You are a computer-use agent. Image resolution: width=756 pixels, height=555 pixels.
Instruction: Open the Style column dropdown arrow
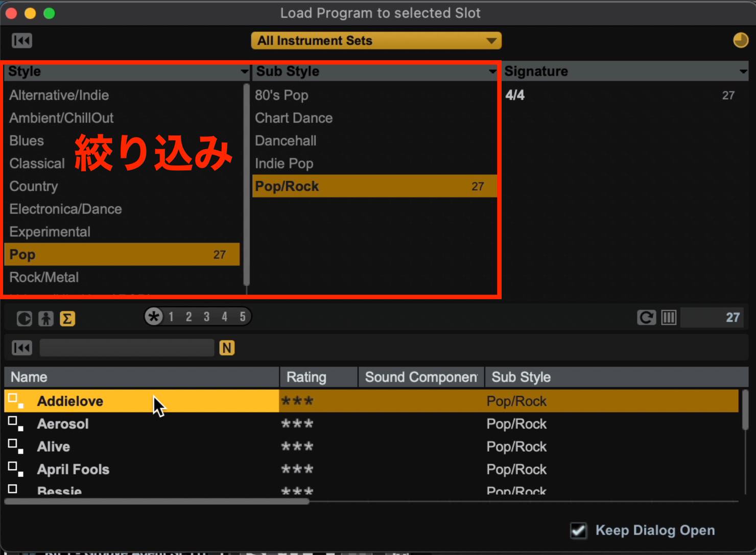click(x=244, y=71)
